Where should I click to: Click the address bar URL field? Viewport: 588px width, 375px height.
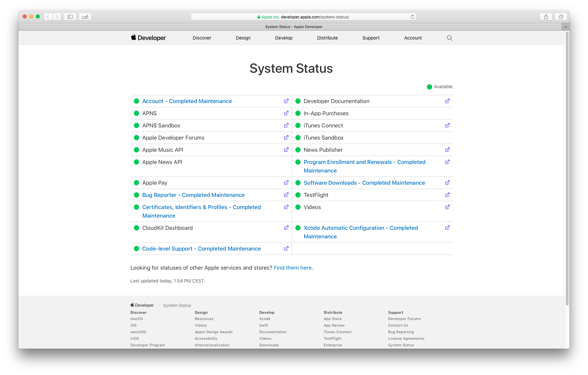pyautogui.click(x=304, y=17)
